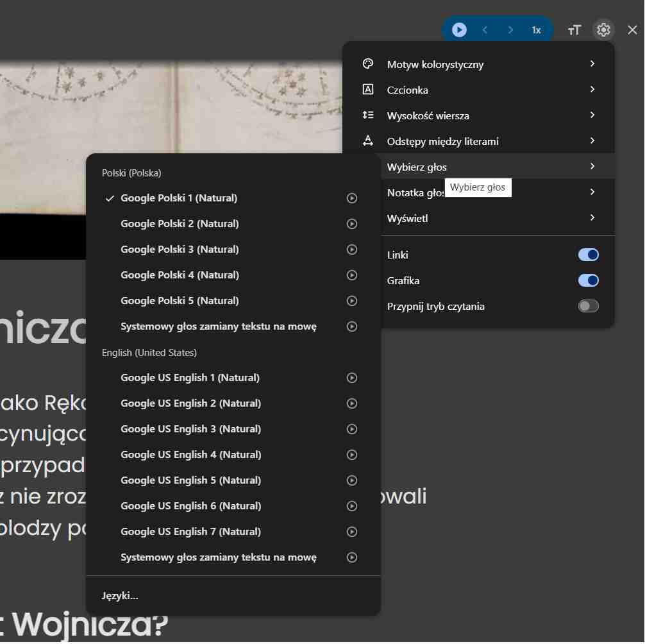
Task: Click the next sentence arrow
Action: pyautogui.click(x=511, y=30)
